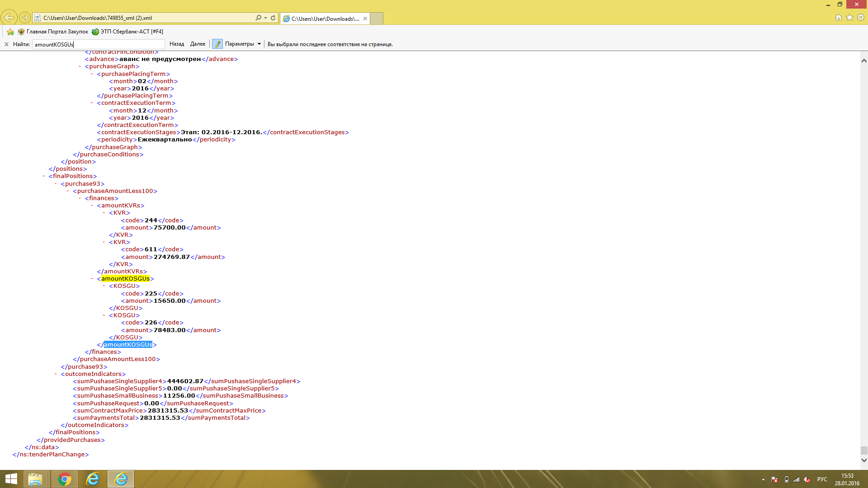Collapse the purchaseGraph node

pyautogui.click(x=80, y=66)
